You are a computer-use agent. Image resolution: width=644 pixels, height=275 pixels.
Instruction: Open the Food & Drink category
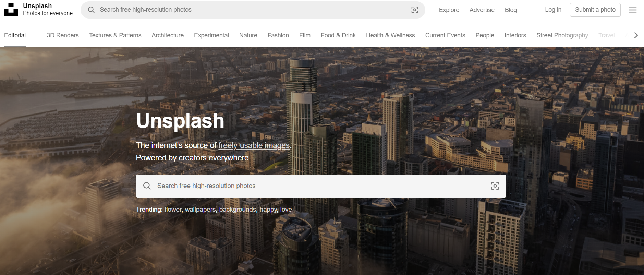point(338,35)
